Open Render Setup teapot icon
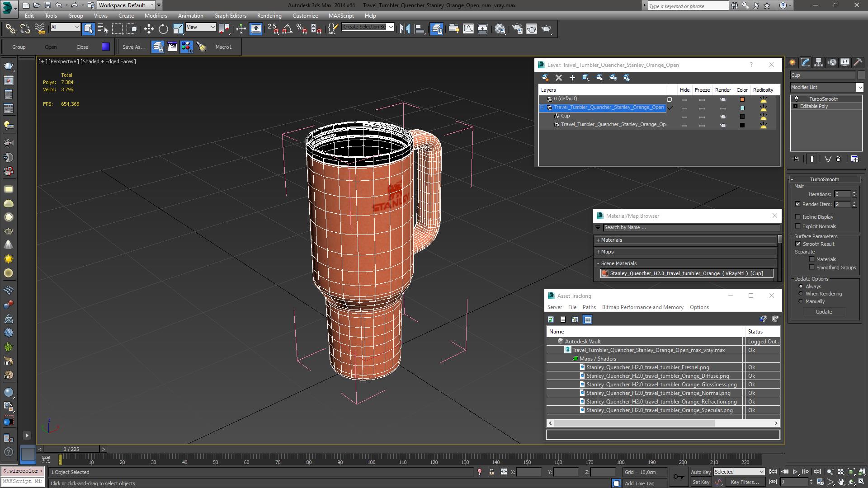The image size is (868, 488). (x=517, y=29)
